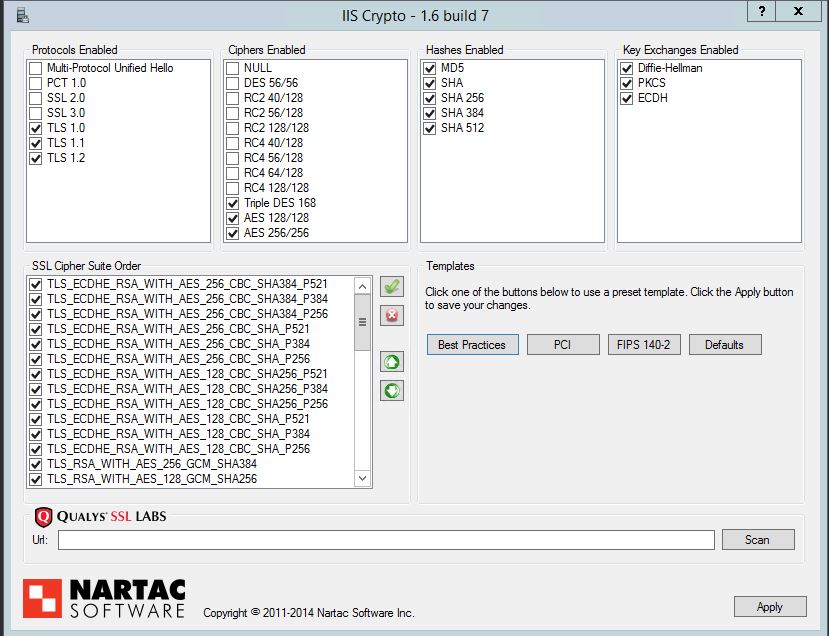The image size is (829, 636).
Task: Open the help question mark button
Action: pyautogui.click(x=762, y=11)
